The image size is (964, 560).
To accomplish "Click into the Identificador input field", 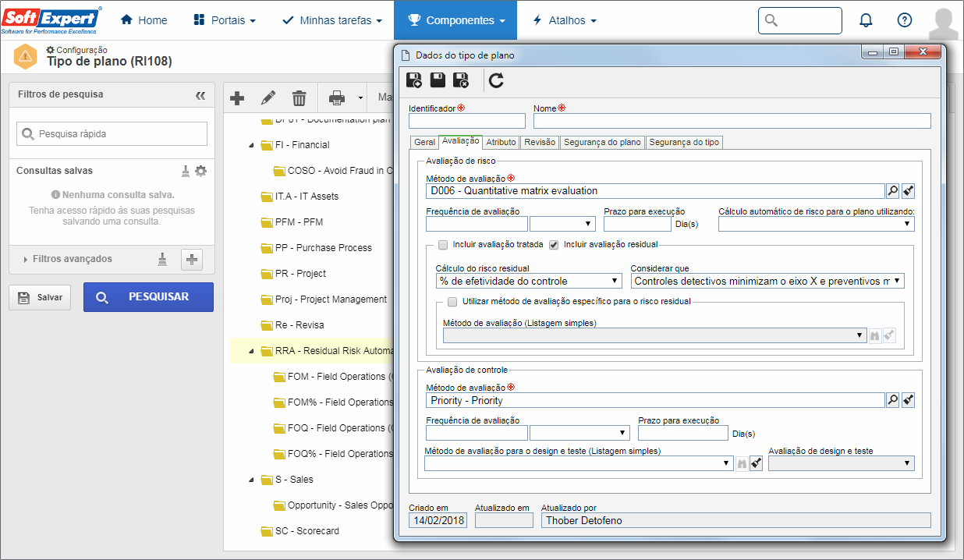I will (467, 121).
